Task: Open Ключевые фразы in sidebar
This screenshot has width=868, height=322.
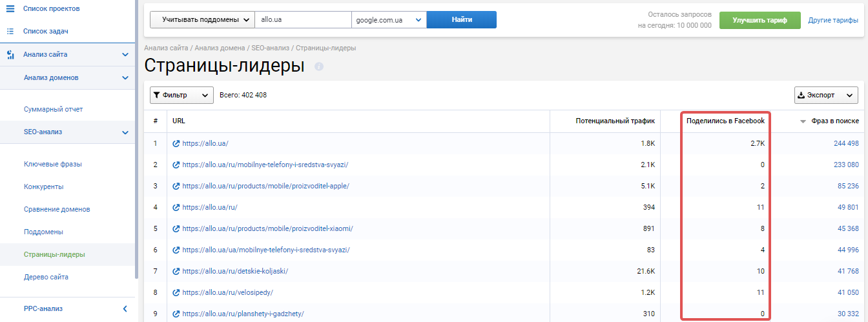Action: [x=53, y=164]
